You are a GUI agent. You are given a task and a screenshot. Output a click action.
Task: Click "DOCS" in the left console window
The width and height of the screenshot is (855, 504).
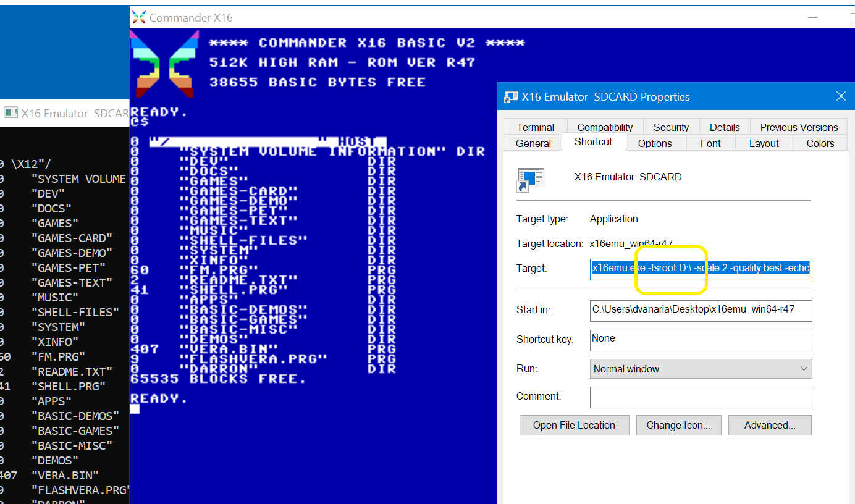coord(51,208)
